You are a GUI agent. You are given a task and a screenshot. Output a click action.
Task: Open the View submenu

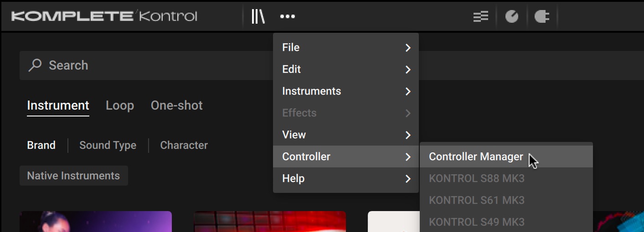346,135
